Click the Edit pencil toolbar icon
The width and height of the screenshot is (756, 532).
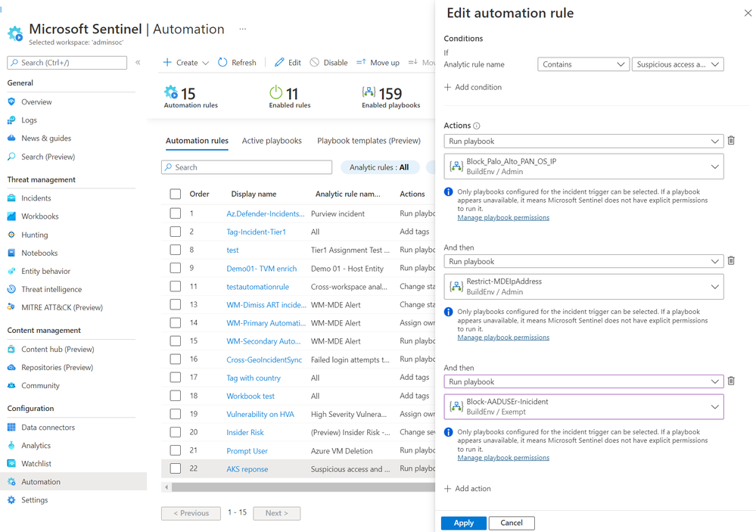[279, 62]
